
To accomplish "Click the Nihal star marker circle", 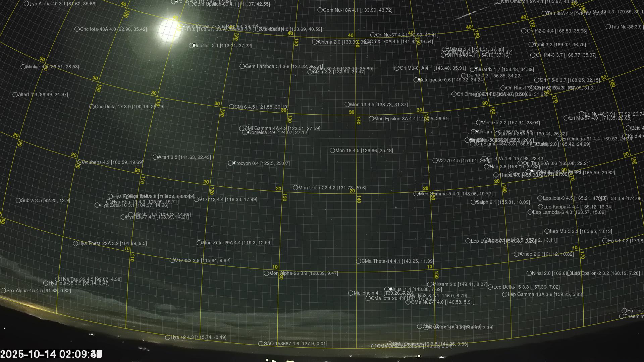I will 529,274.
